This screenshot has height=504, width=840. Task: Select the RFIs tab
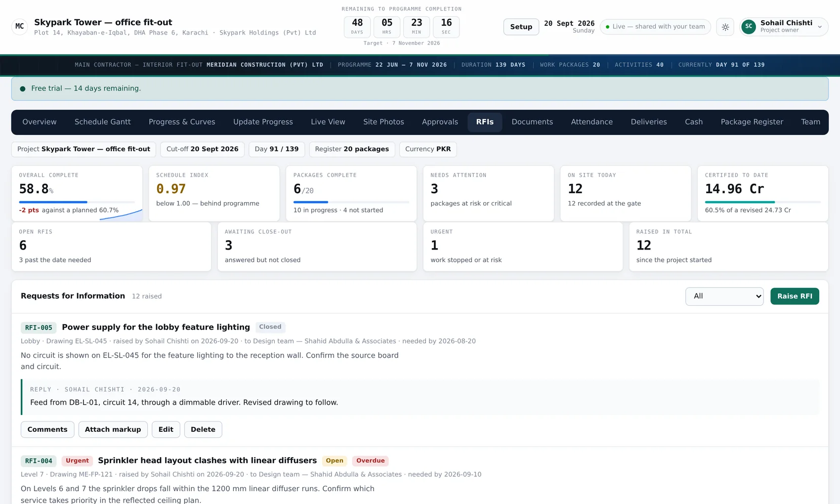tap(485, 122)
